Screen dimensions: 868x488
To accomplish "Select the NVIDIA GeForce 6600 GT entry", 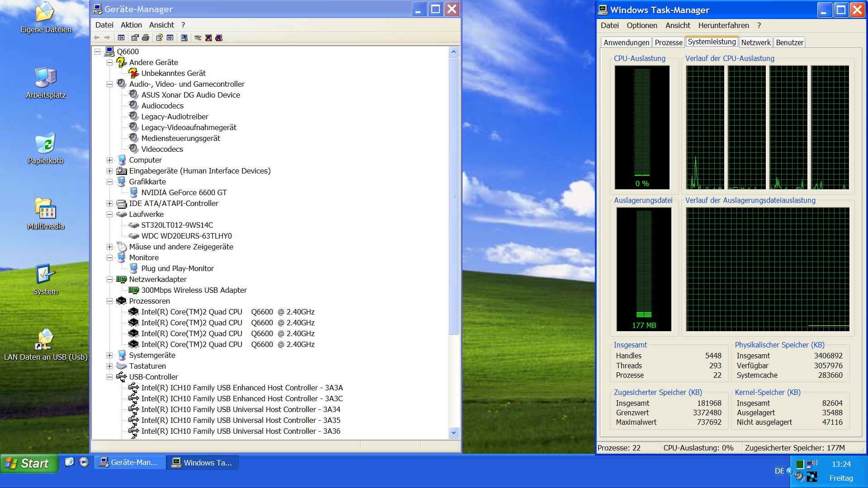I will 184,192.
